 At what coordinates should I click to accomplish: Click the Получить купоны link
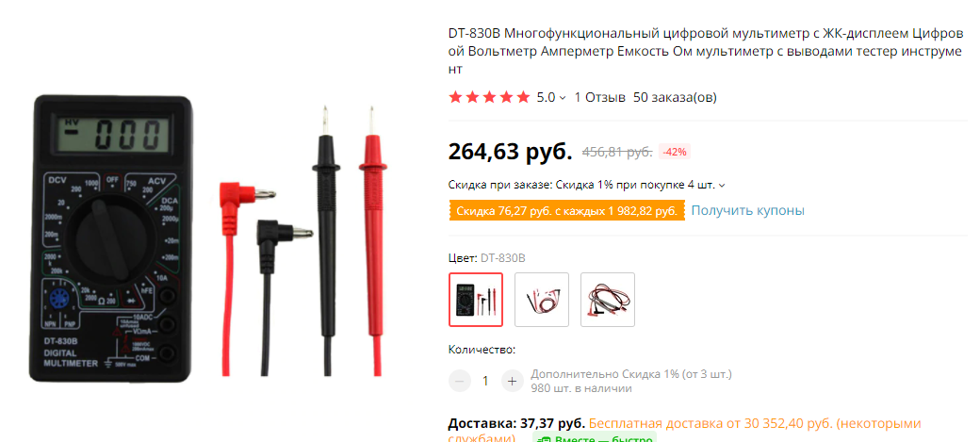point(747,211)
